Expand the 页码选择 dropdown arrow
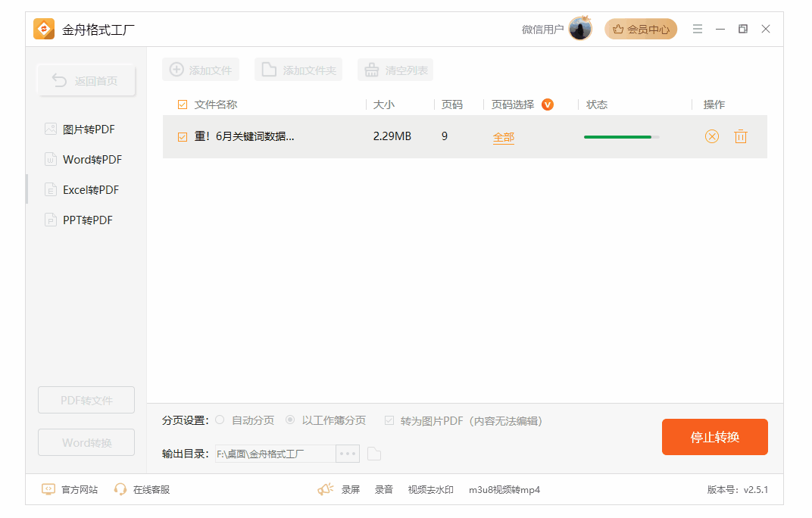The height and width of the screenshot is (518, 812). (547, 105)
